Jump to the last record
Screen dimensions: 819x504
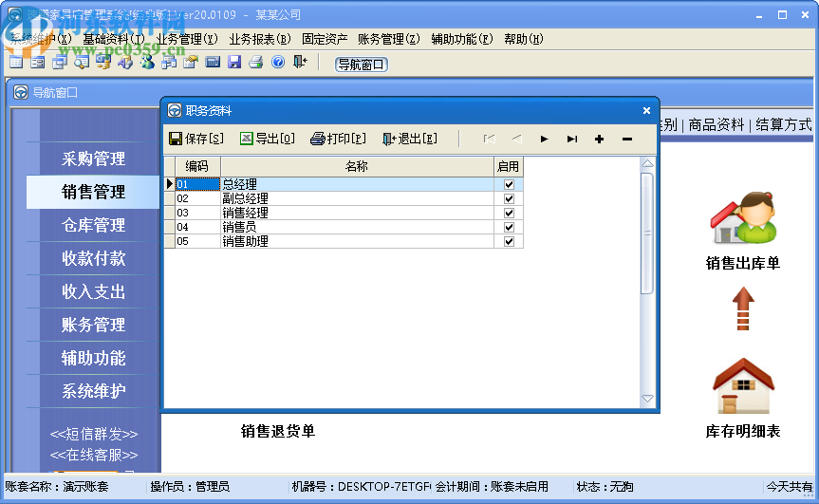[572, 139]
